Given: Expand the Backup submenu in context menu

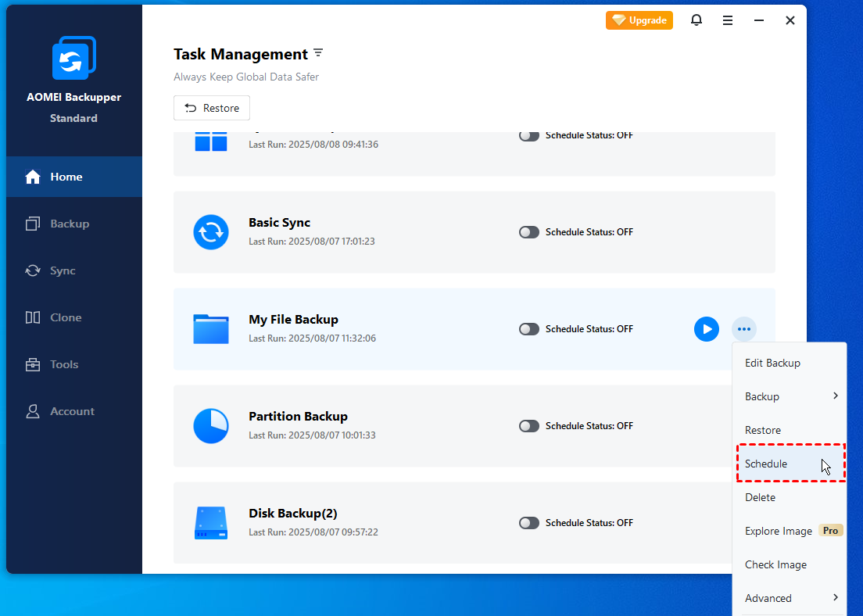Looking at the screenshot, I should 790,396.
